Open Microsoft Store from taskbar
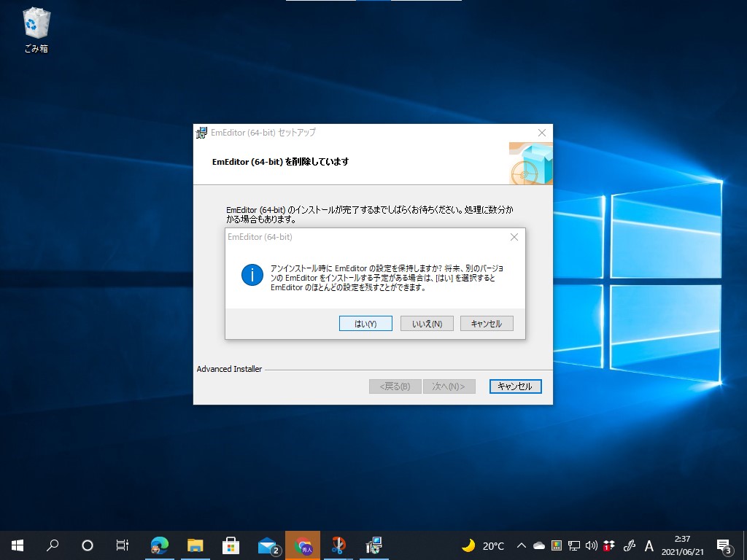The height and width of the screenshot is (560, 747). (x=231, y=545)
